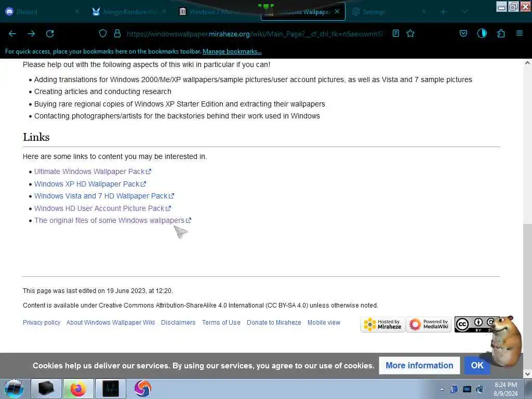Open the dark monitor taskbar app
Viewport: 532px width, 399px height.
[111, 389]
